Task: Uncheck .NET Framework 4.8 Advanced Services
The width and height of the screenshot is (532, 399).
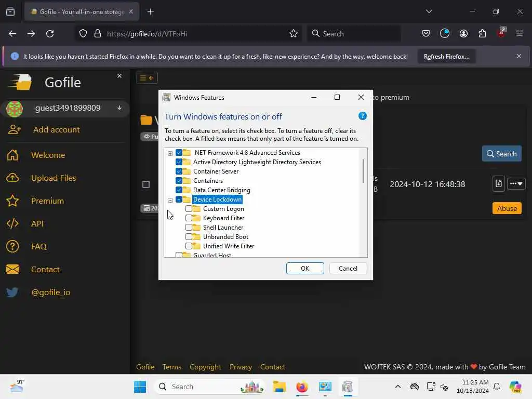Action: point(179,153)
